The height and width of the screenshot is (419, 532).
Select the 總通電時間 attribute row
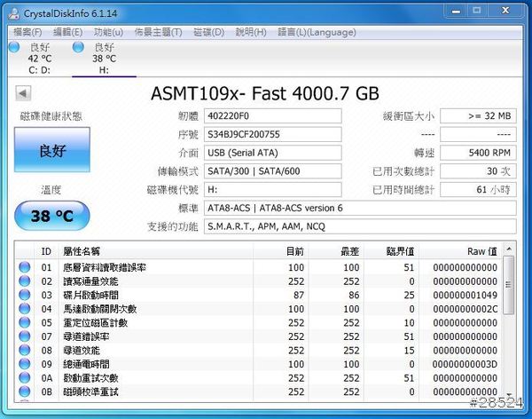click(x=259, y=364)
